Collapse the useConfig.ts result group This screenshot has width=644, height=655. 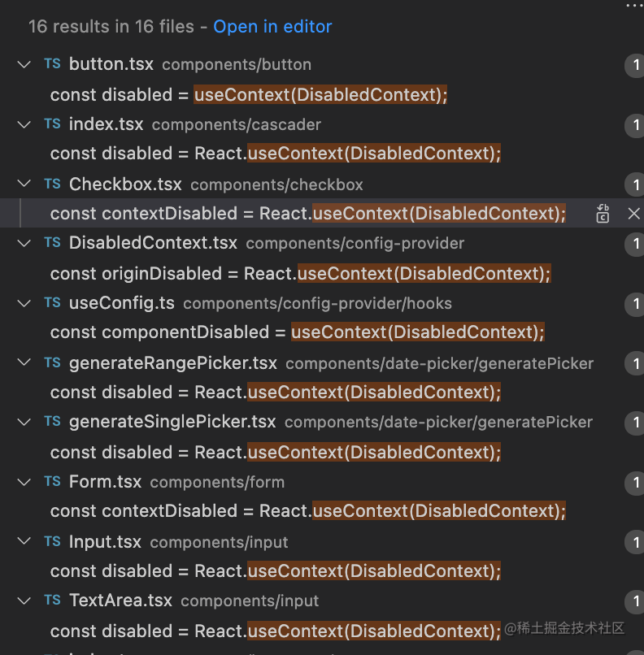[x=24, y=303]
